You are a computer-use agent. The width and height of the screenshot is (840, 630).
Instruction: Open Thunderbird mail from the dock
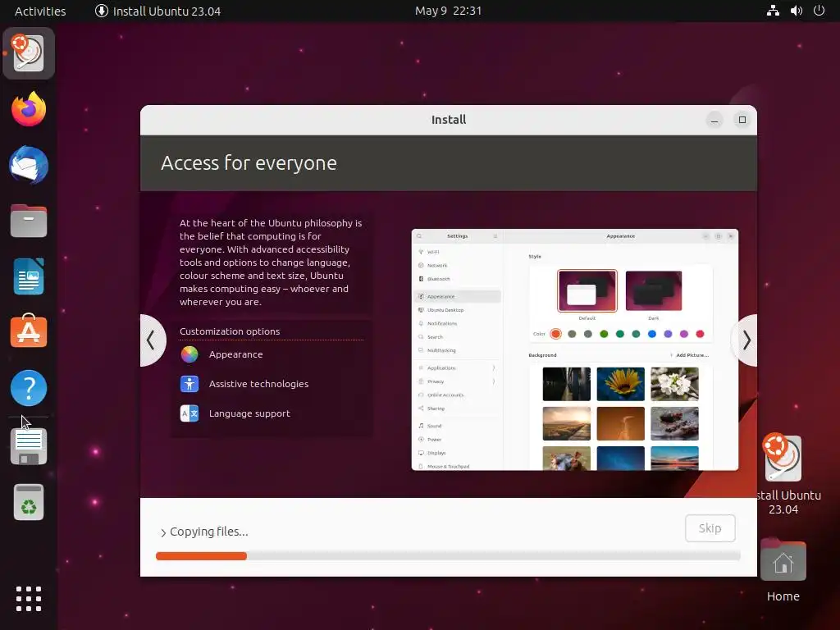coord(29,165)
